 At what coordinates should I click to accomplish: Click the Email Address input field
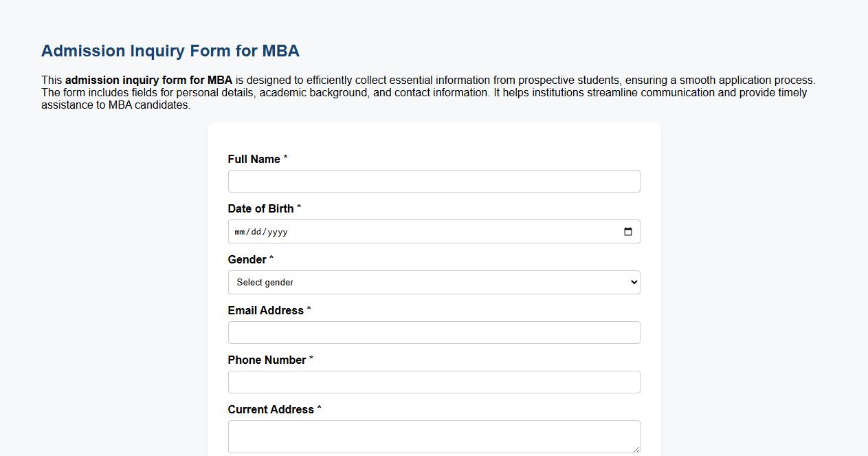click(434, 332)
